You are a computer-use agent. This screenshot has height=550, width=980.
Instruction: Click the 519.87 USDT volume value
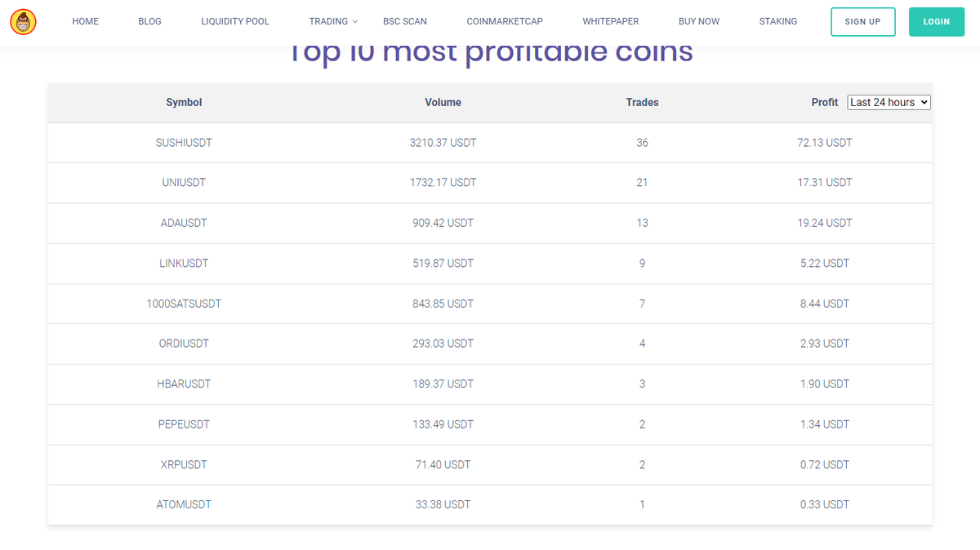pos(443,264)
